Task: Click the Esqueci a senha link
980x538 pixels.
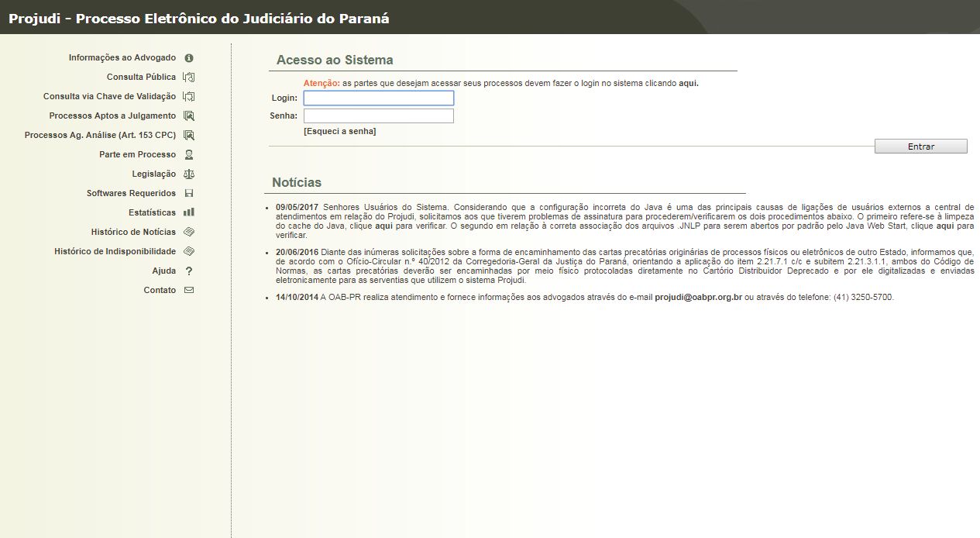Action: [x=340, y=132]
